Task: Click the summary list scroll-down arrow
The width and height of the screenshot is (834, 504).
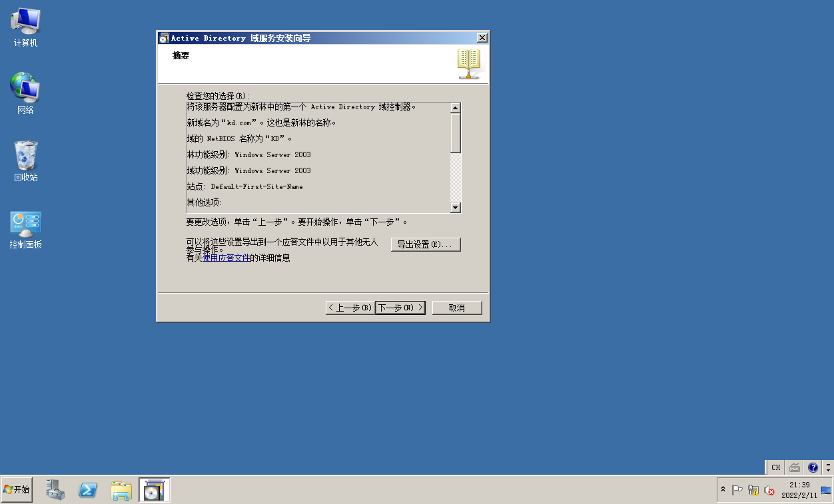Action: tap(456, 208)
